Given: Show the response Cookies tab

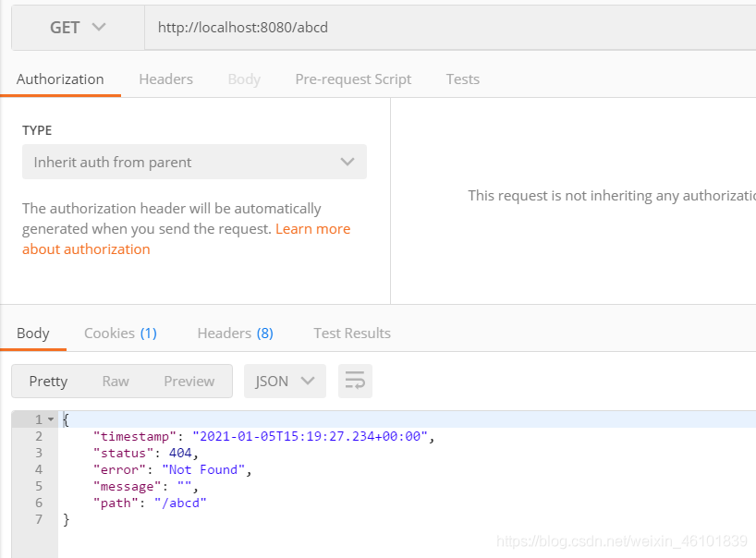Looking at the screenshot, I should (x=120, y=333).
